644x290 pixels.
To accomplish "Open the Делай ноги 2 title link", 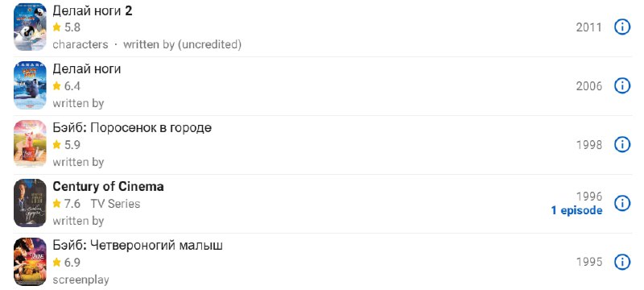I will pos(93,11).
